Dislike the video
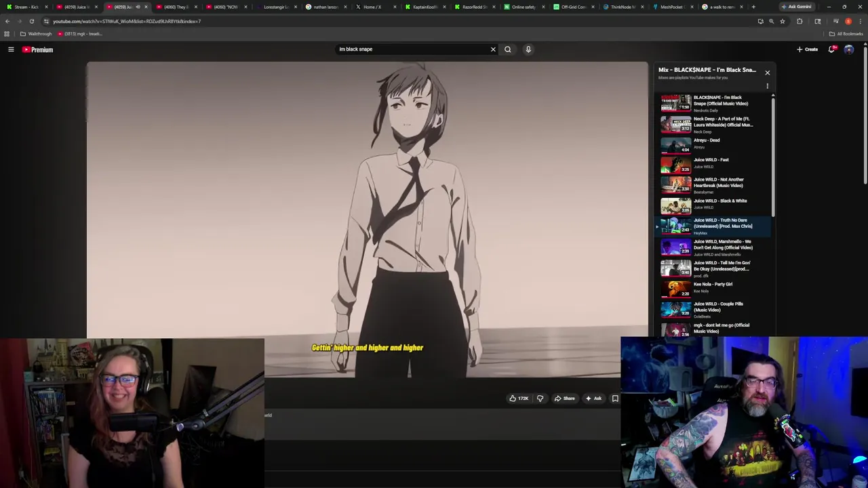Screen dimensions: 868x488 [x=540, y=399]
